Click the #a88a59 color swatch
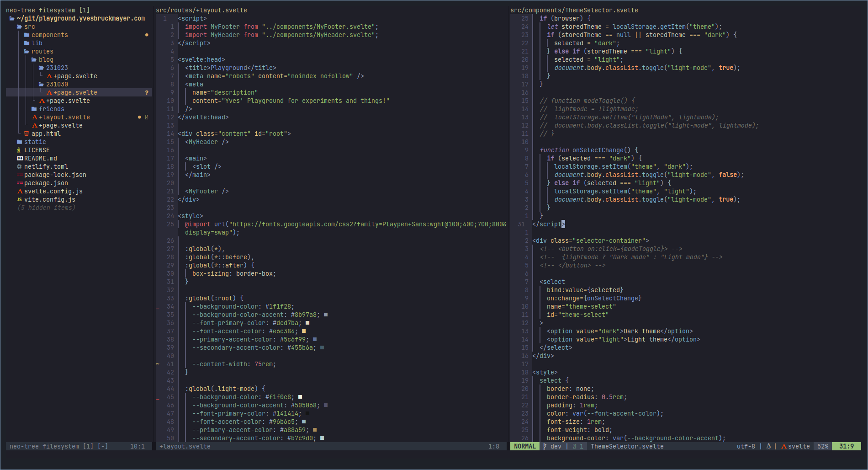This screenshot has height=470, width=868. point(315,430)
